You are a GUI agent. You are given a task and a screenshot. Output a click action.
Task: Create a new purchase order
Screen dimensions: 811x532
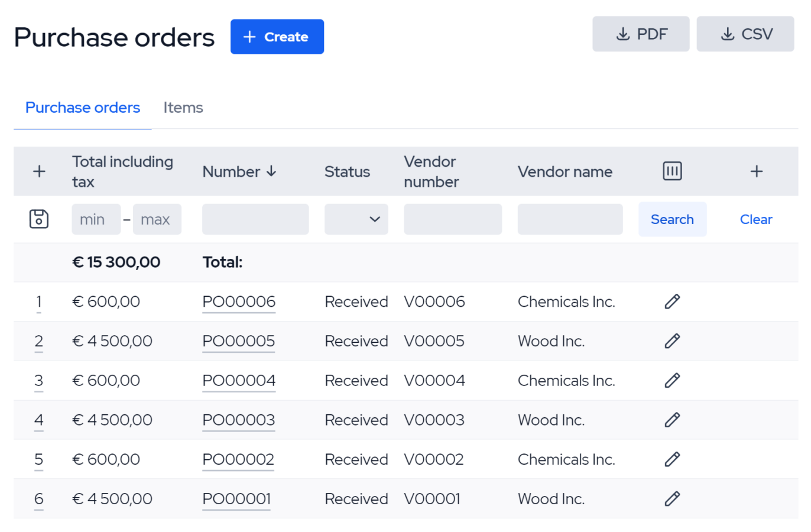click(277, 36)
